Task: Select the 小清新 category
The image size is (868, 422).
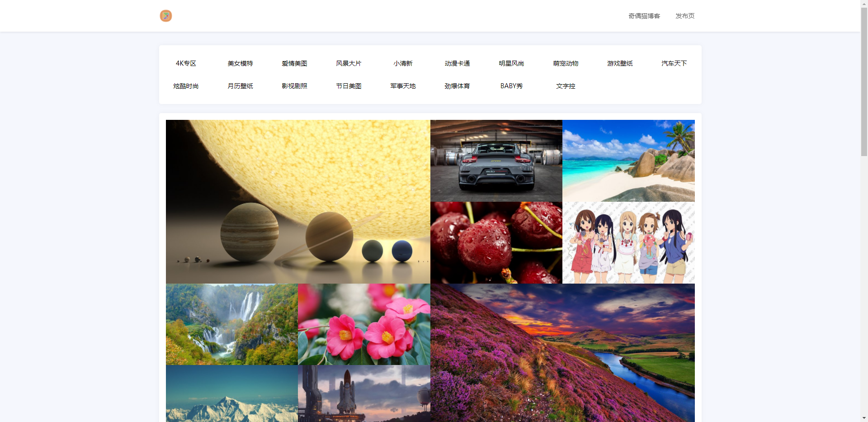Action: (403, 63)
